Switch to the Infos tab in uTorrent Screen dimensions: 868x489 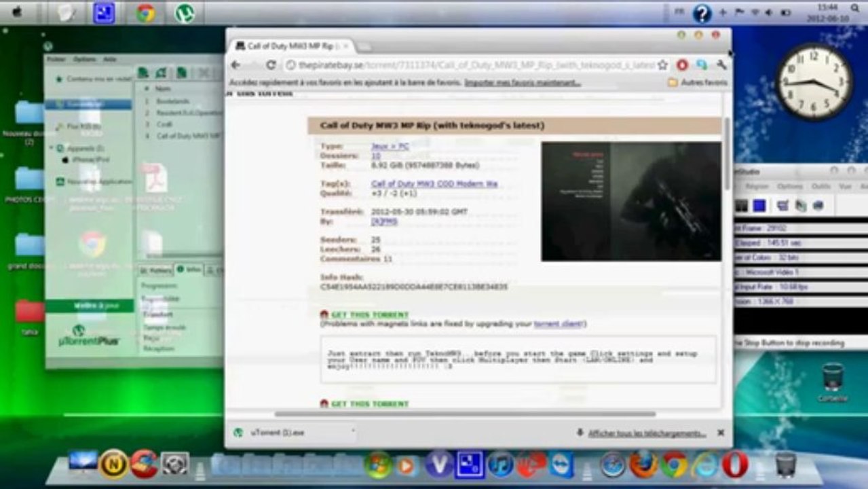point(189,270)
